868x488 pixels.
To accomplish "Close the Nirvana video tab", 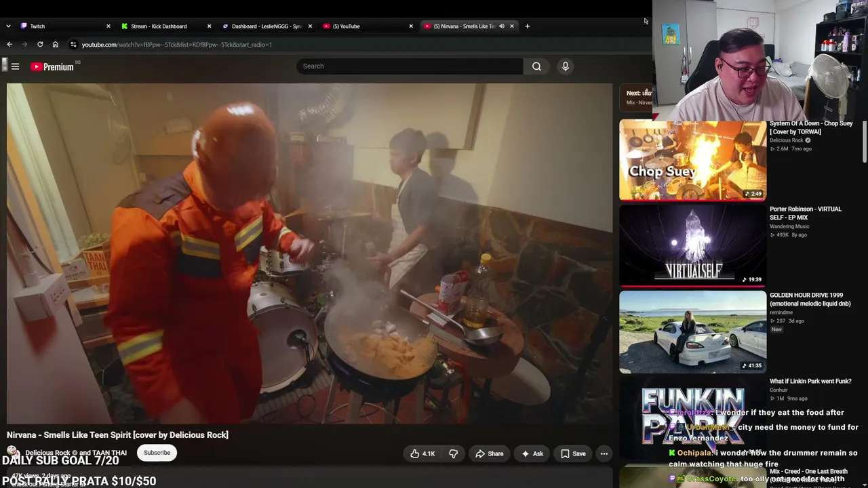I will 512,26.
